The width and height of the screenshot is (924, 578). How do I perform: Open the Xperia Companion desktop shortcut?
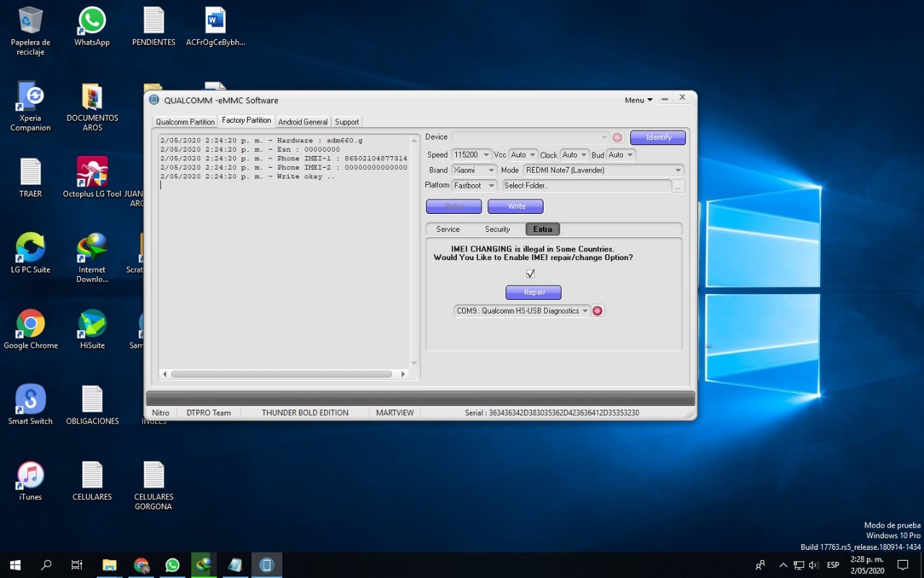(x=30, y=106)
